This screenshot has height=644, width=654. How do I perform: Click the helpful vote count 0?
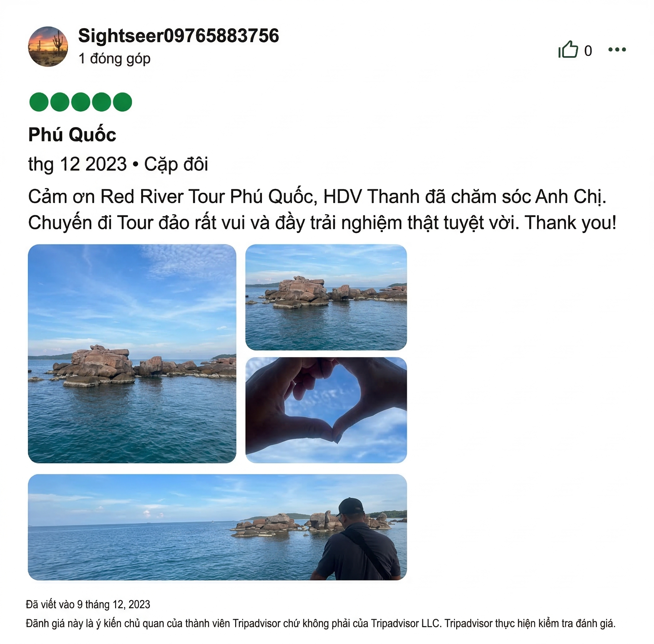(x=588, y=51)
